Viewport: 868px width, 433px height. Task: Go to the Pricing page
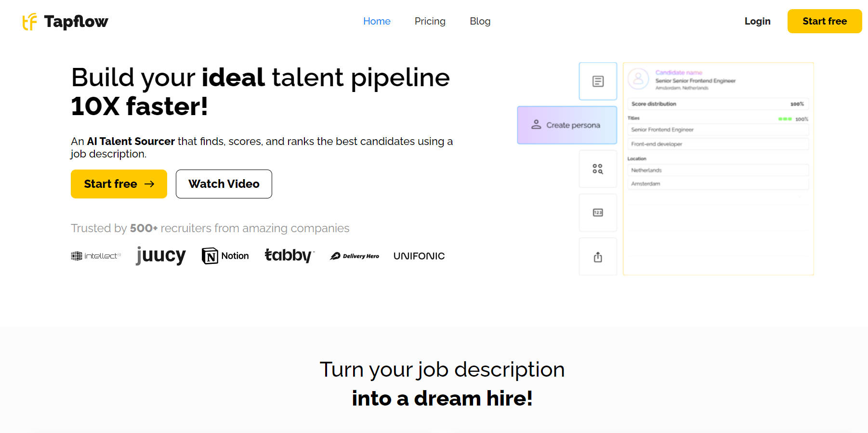pos(430,21)
